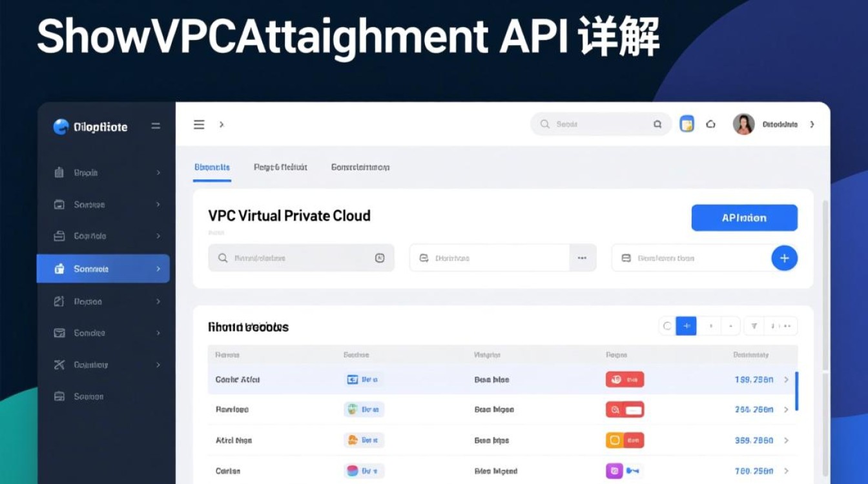Switch to the first blue underlined tab
Viewport: 868px width, 484px height.
[x=212, y=166]
